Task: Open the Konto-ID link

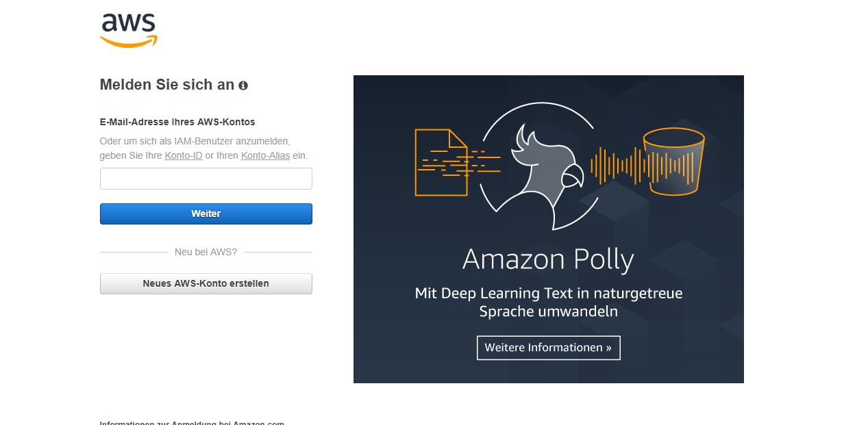Action: coord(184,155)
